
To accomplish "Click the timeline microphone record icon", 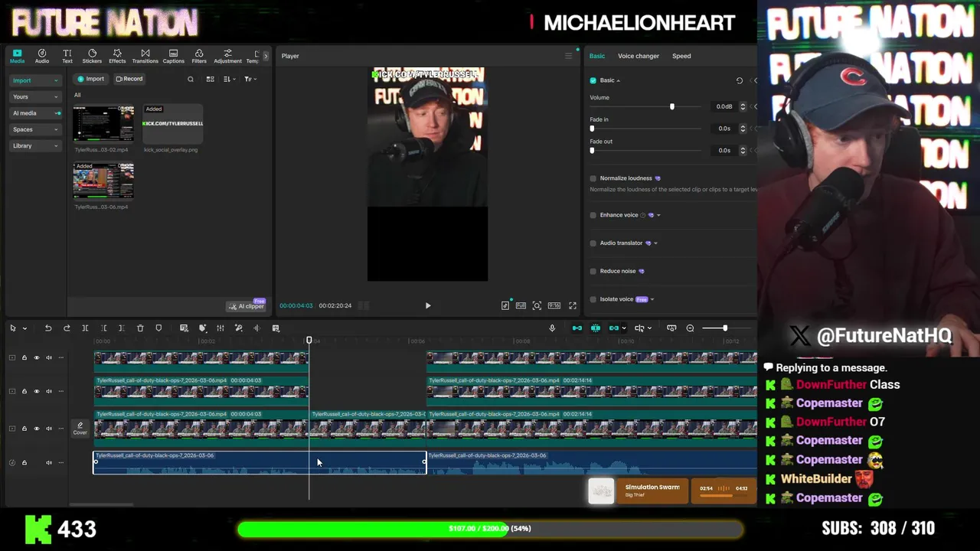I will click(x=552, y=328).
